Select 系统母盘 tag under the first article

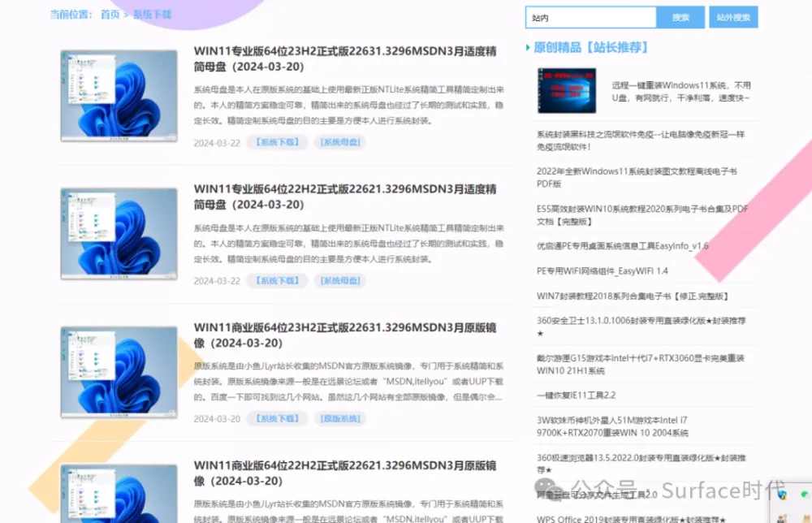click(340, 143)
